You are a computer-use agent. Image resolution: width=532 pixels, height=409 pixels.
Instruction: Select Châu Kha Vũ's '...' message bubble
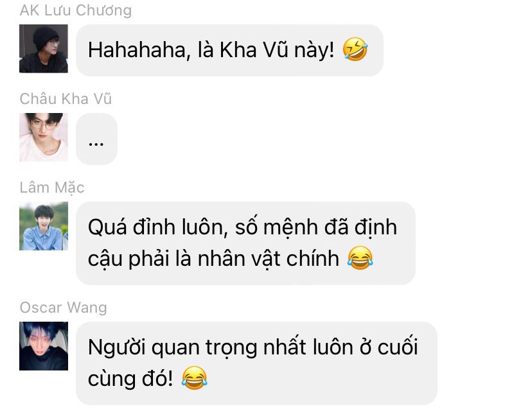click(96, 139)
